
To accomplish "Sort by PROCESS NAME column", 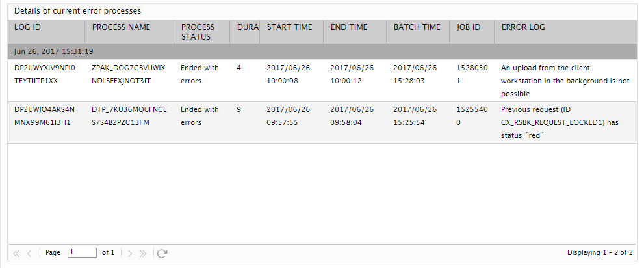I will point(129,32).
